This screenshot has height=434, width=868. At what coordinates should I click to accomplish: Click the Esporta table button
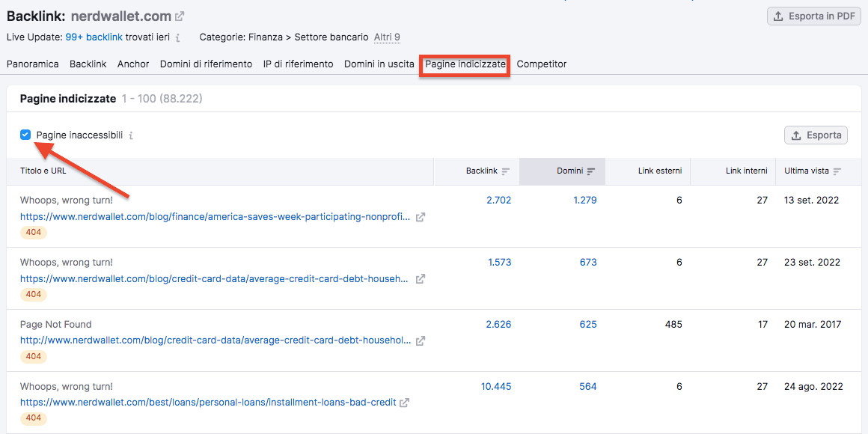(816, 135)
